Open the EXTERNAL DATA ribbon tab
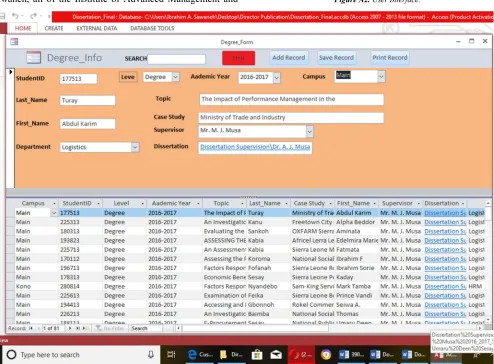 97,28
